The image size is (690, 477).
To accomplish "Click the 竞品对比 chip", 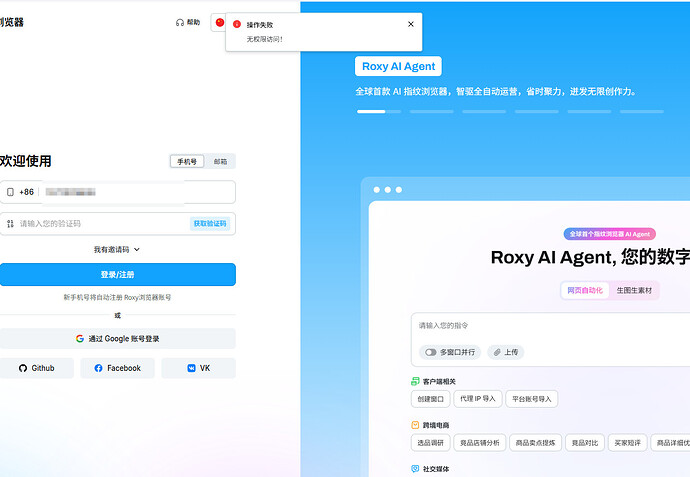I will coord(585,443).
